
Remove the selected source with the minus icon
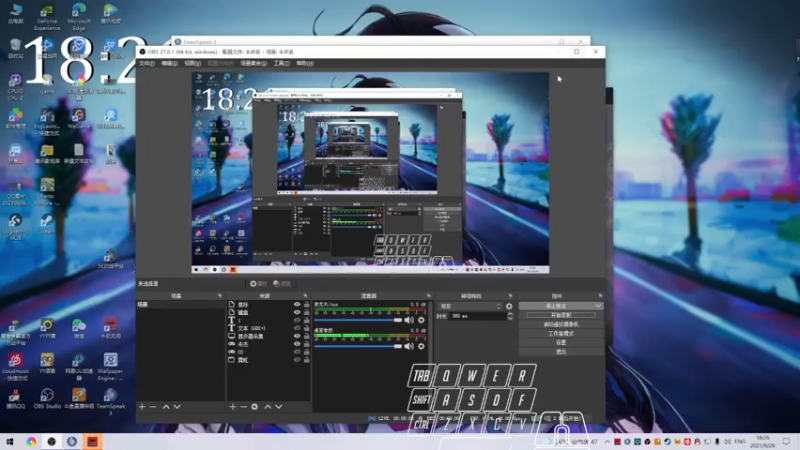coord(243,407)
